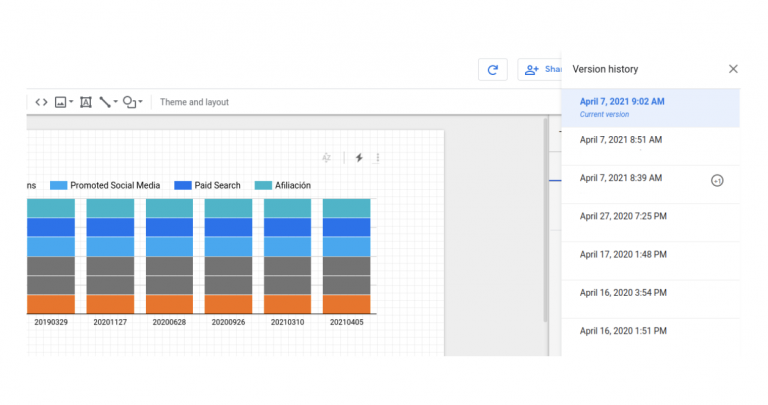Open Theme and layout panel
This screenshot has height=405, width=768.
(194, 102)
